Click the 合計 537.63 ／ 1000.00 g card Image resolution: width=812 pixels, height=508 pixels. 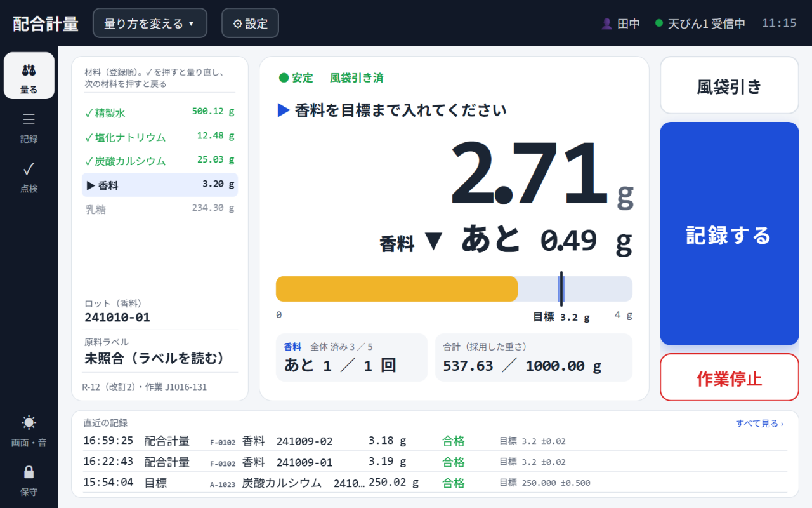pyautogui.click(x=534, y=358)
